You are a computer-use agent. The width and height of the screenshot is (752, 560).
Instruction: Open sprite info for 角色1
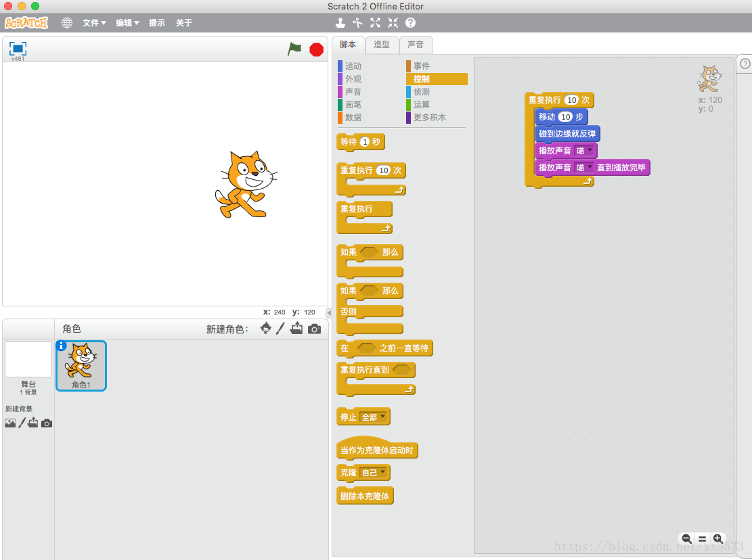61,346
